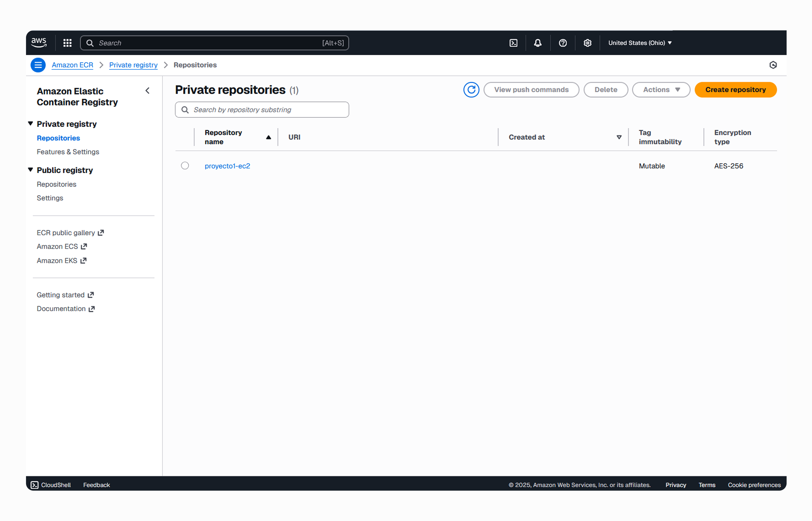The width and height of the screenshot is (812, 521).
Task: Open the Actions dropdown
Action: [x=661, y=90]
